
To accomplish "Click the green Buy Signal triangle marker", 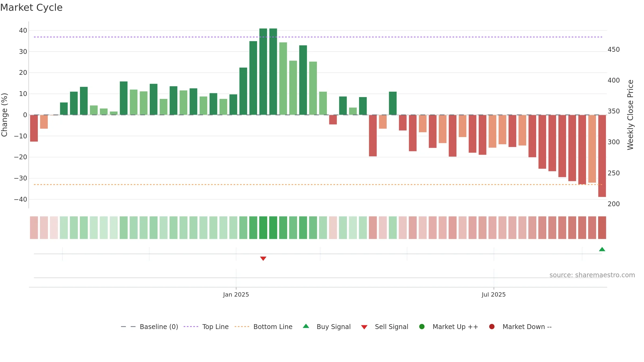I will (602, 249).
